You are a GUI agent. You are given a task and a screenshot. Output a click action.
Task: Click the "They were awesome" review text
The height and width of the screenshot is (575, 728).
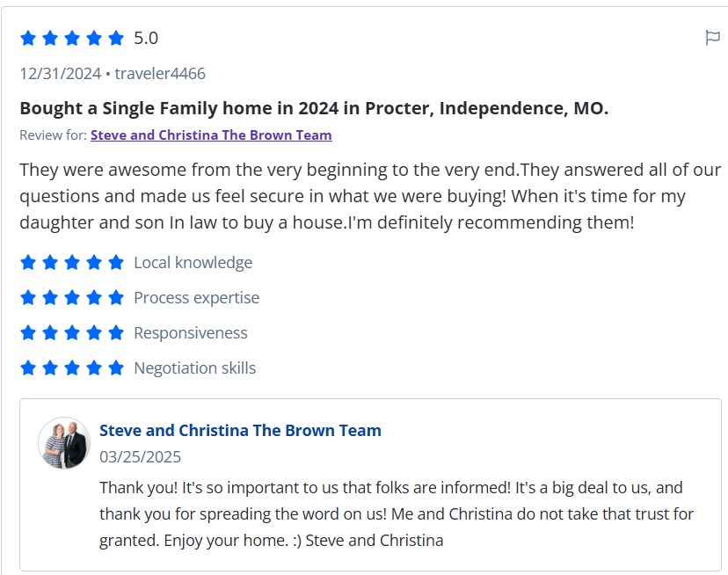click(x=369, y=196)
